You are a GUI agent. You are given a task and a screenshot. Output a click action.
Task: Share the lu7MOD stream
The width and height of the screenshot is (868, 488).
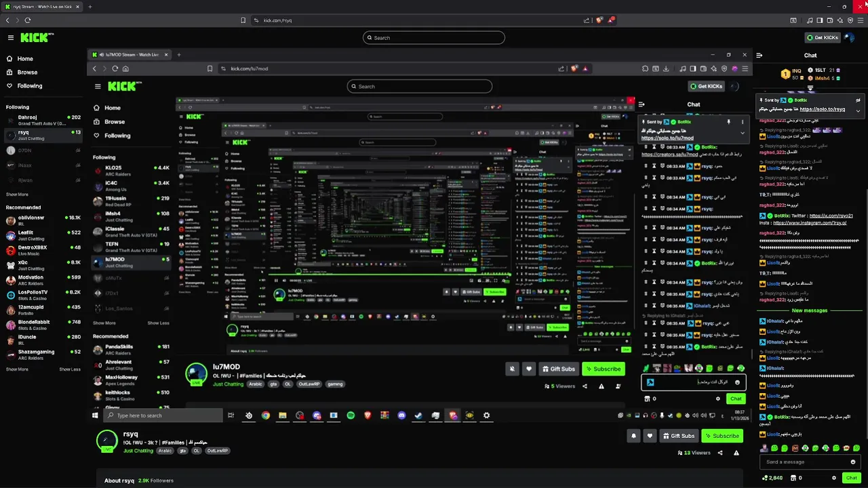(x=585, y=386)
